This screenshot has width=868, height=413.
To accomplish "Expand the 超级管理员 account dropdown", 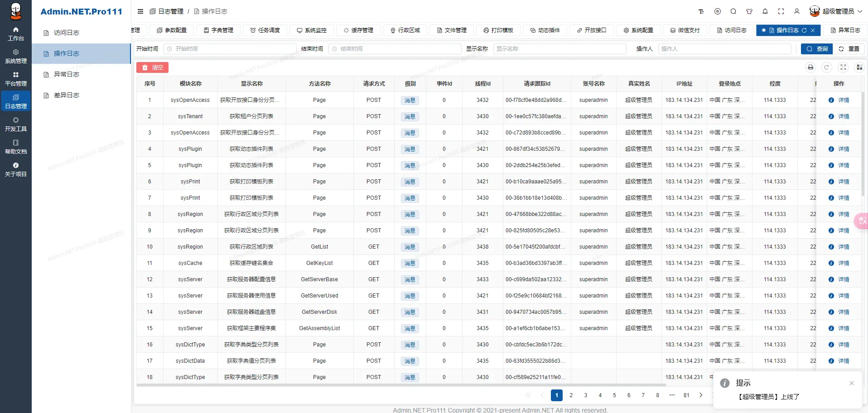I will pos(836,11).
